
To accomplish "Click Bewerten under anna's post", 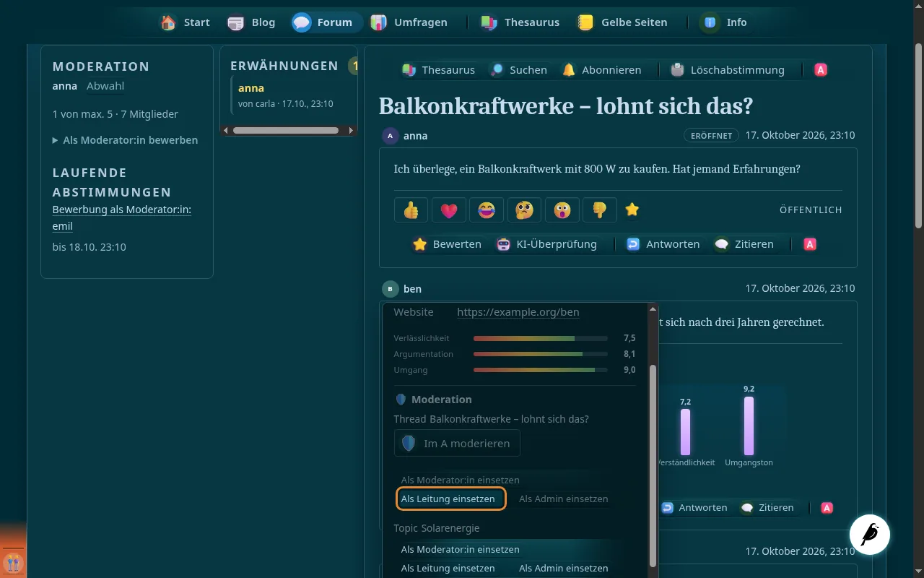I will pyautogui.click(x=447, y=244).
